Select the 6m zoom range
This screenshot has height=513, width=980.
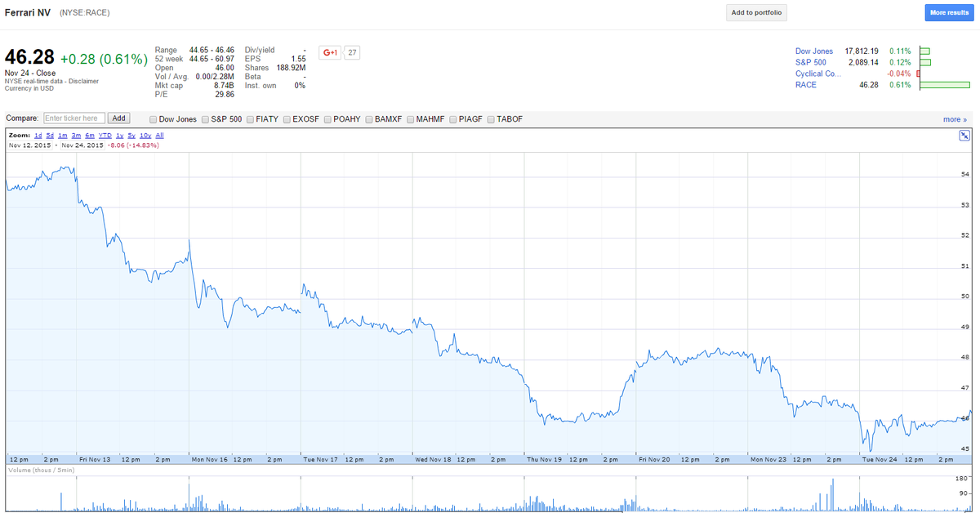[x=90, y=135]
